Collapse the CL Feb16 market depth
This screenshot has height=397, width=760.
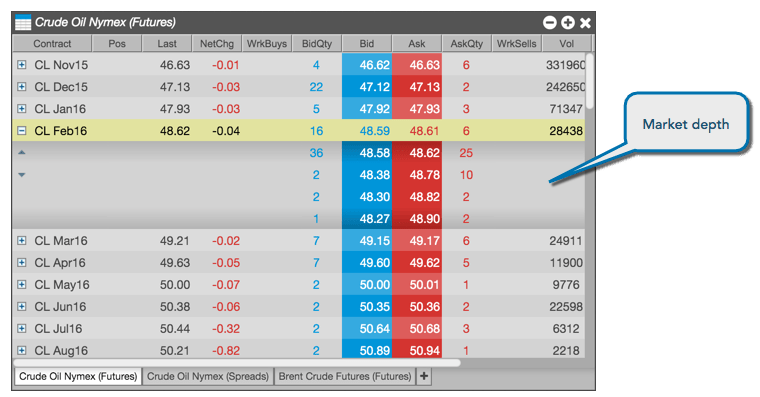[21, 130]
